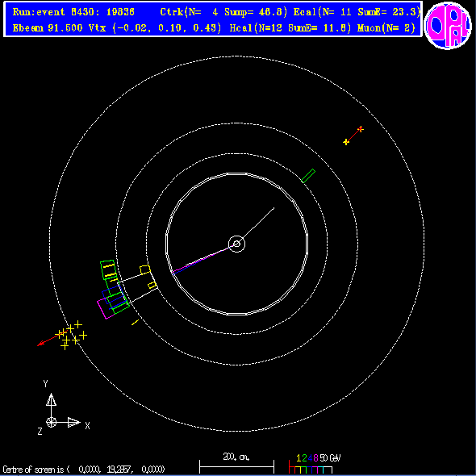
Task: Select the Y axis arrow icon
Action: tap(51, 400)
